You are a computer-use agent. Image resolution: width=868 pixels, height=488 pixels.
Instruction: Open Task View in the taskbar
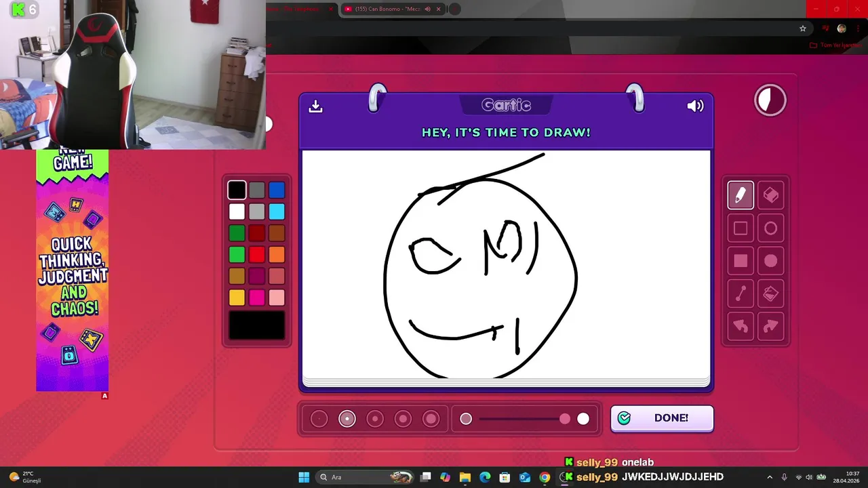click(425, 477)
